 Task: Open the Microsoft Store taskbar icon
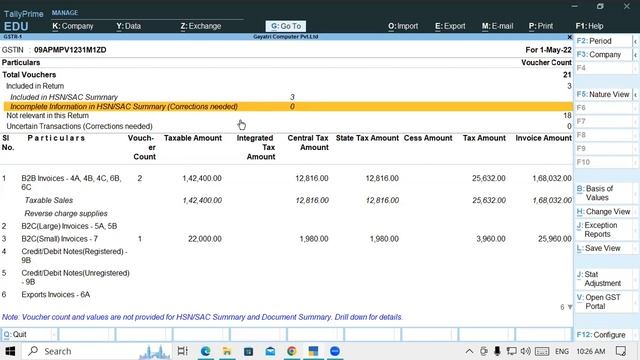[x=249, y=351]
